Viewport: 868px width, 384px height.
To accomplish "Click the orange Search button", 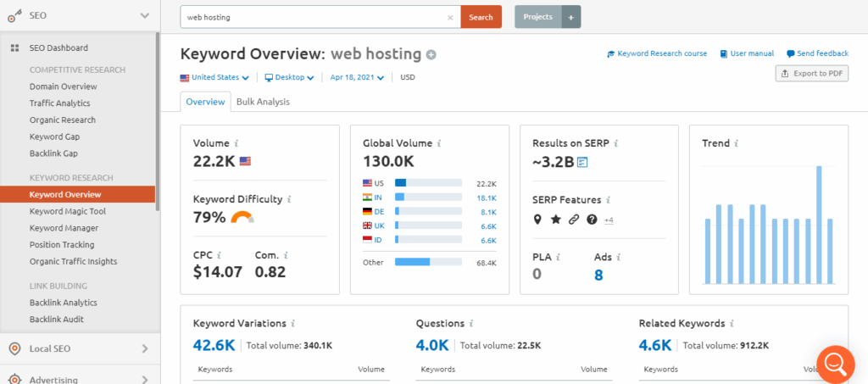I will click(481, 17).
